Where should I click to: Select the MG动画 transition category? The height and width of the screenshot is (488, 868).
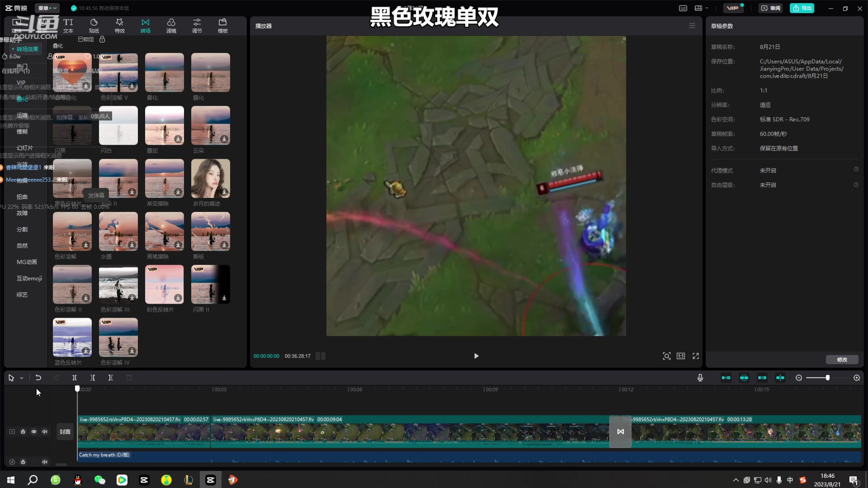(x=27, y=262)
